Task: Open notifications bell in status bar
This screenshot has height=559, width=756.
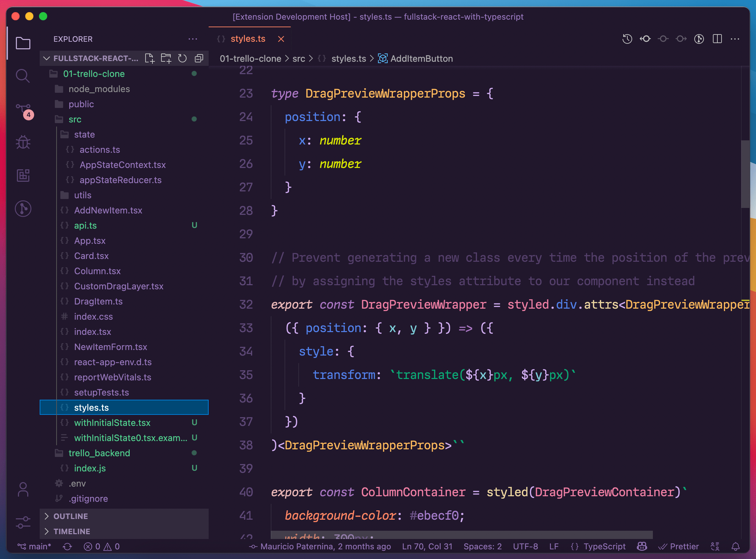Action: [736, 547]
